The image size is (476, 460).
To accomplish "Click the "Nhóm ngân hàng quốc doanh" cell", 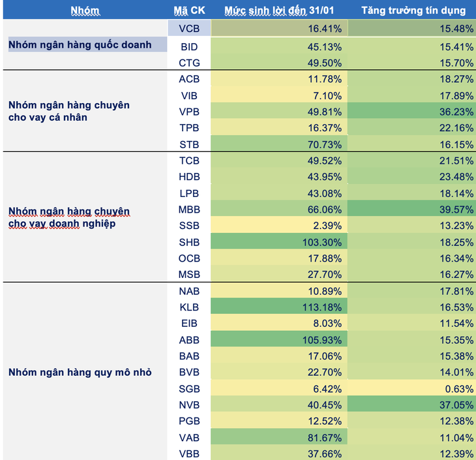I will [80, 45].
